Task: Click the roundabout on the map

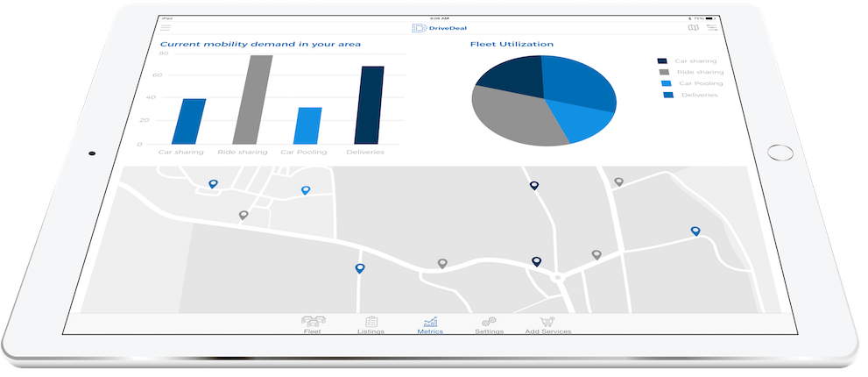Action: tap(557, 278)
